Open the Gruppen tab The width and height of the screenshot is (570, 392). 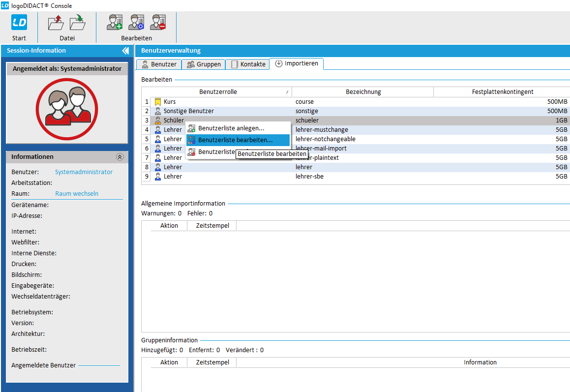pos(204,64)
